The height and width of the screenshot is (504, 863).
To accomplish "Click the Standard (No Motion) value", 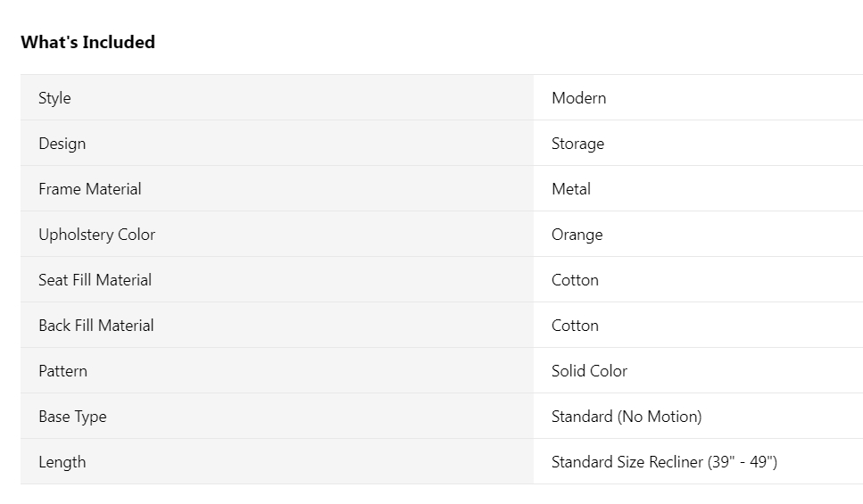I will pyautogui.click(x=627, y=417).
